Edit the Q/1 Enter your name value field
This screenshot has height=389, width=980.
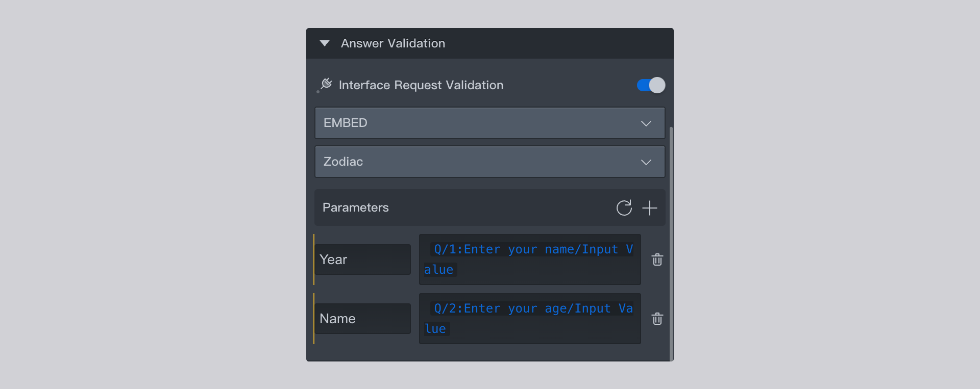530,260
